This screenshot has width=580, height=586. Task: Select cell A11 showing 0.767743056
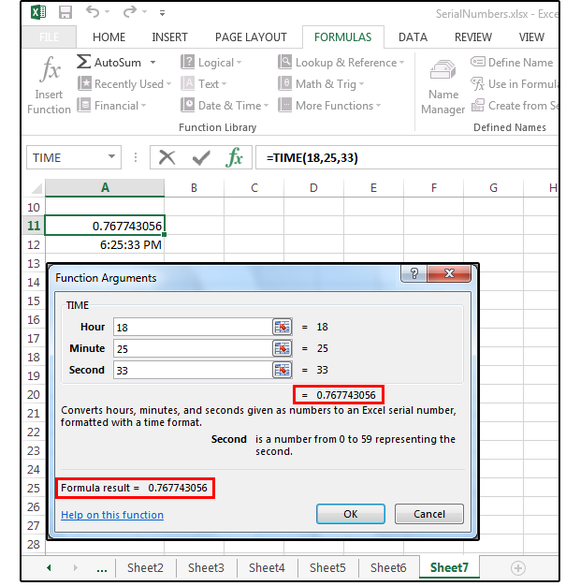coord(105,225)
